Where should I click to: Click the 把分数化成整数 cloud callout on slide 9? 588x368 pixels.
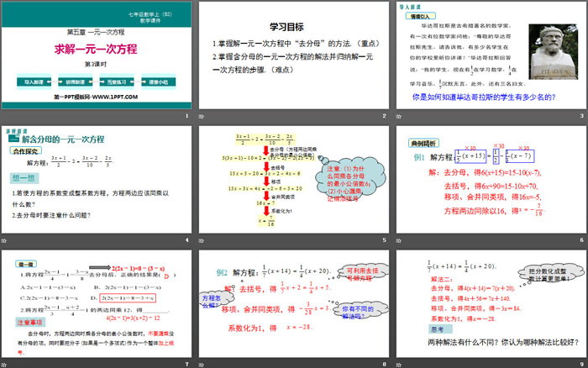point(552,274)
